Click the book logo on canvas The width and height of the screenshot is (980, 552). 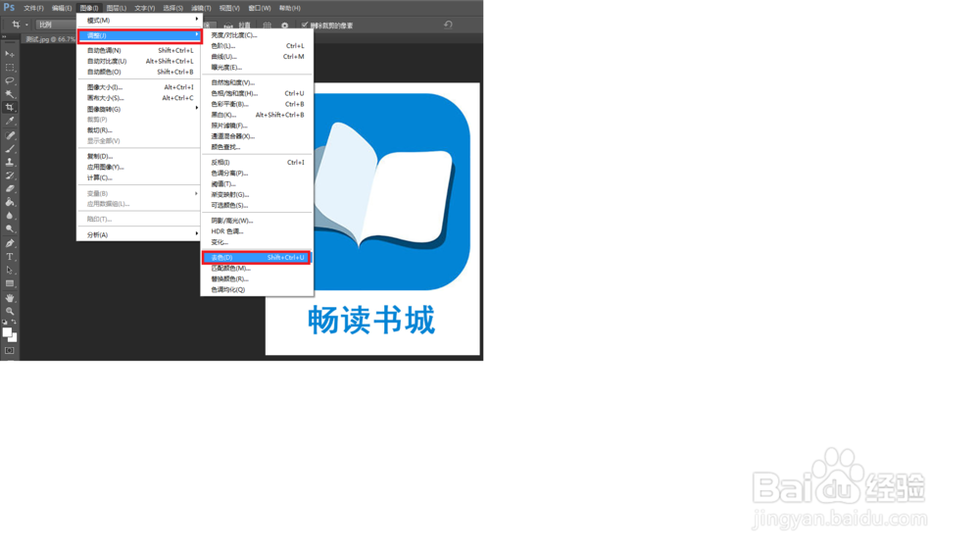click(392, 191)
